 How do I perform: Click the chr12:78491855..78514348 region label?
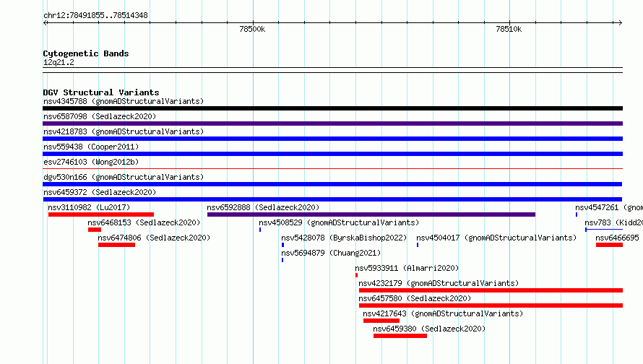95,15
